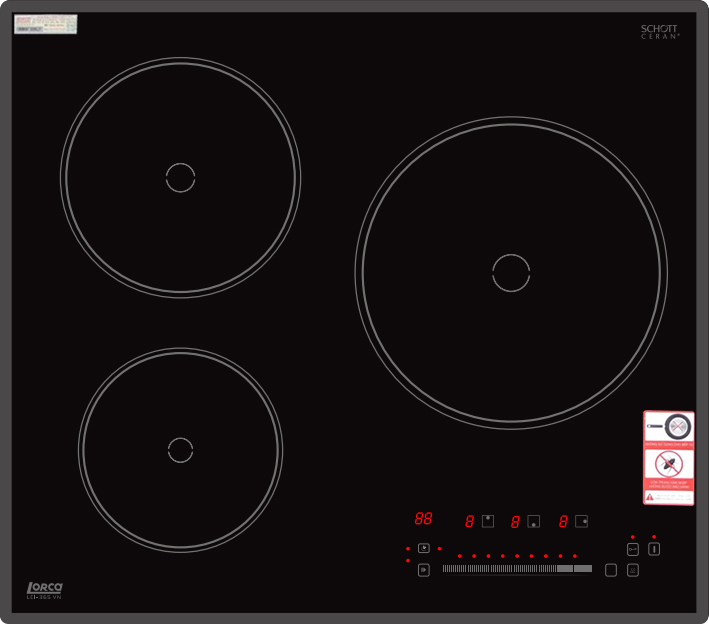
Task: Tap the solid right end of slider
Action: coord(582,569)
